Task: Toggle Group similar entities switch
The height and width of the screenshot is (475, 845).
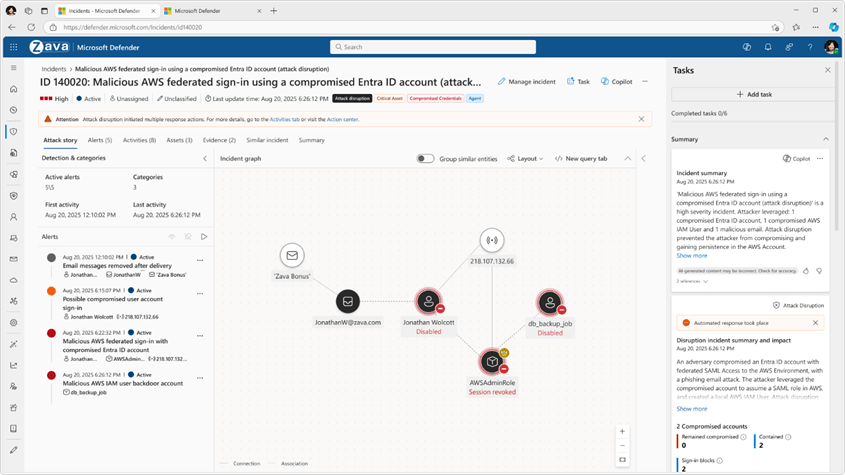Action: [426, 158]
